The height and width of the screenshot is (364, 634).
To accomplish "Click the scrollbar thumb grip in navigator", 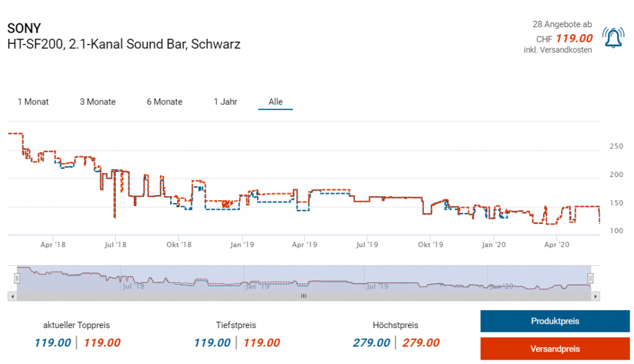I will point(303,297).
